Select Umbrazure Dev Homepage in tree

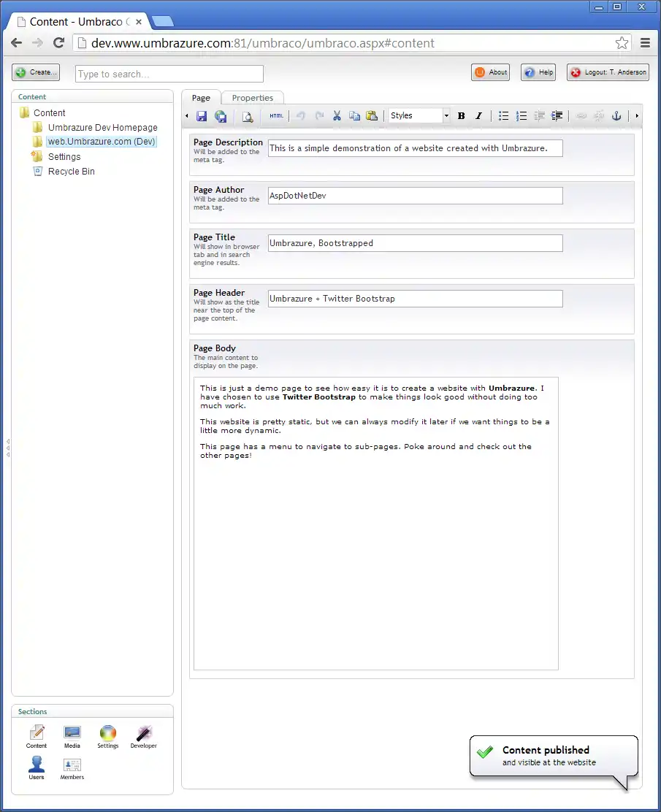(102, 127)
